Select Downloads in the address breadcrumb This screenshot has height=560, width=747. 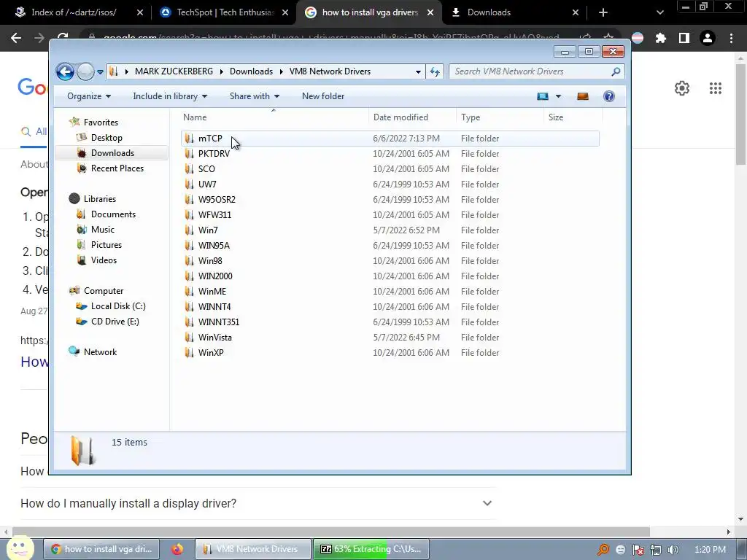coord(251,71)
